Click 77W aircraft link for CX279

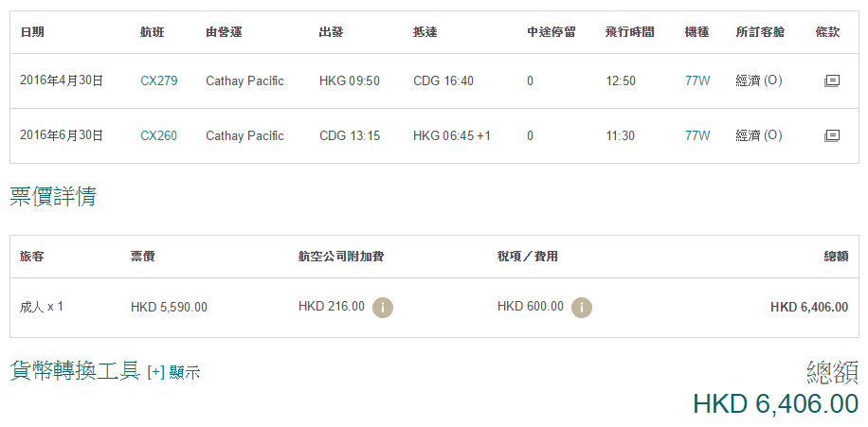point(697,81)
